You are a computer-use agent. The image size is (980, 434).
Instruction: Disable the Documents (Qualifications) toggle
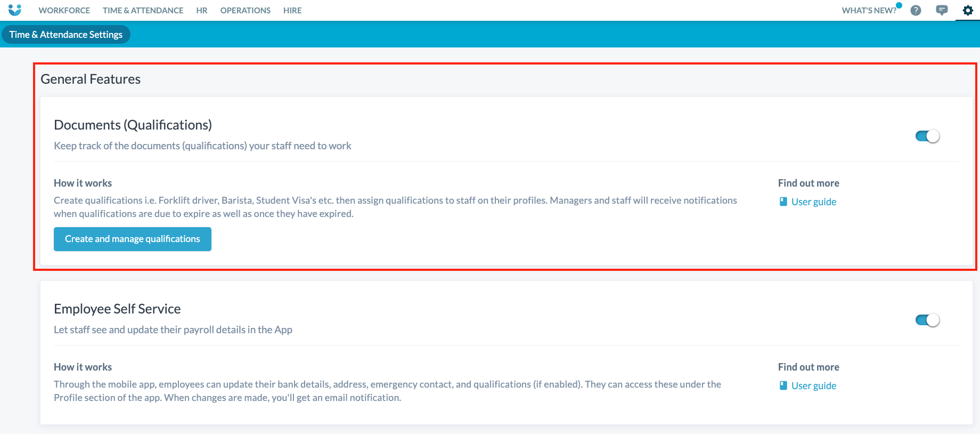point(927,136)
